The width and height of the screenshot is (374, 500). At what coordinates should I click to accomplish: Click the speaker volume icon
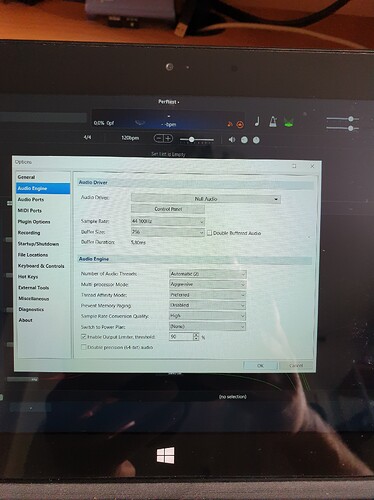(232, 140)
